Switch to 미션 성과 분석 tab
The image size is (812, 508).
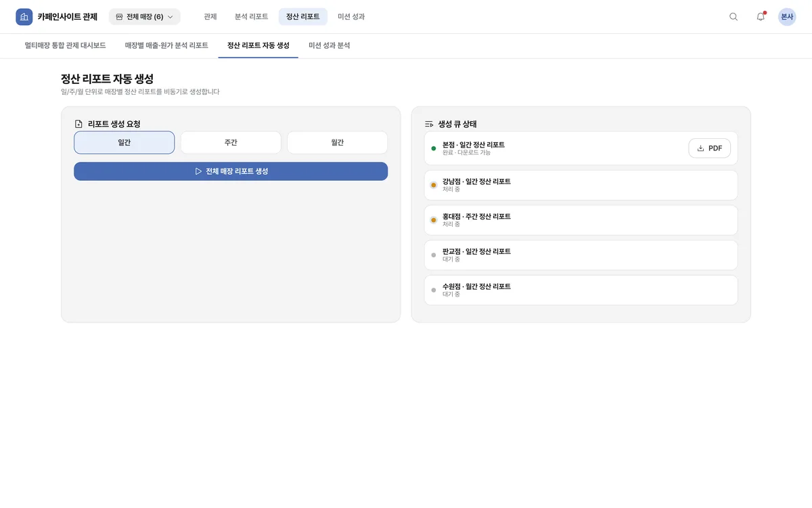pos(330,45)
